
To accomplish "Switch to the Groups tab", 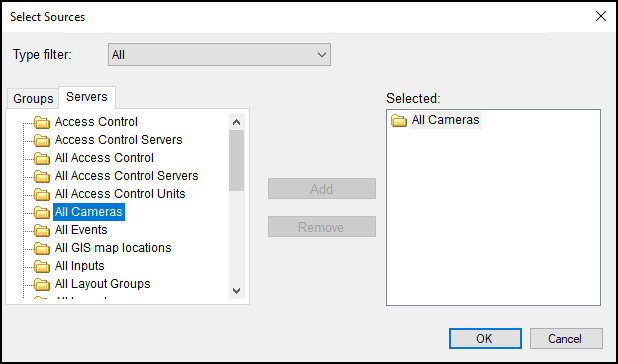I will [33, 98].
